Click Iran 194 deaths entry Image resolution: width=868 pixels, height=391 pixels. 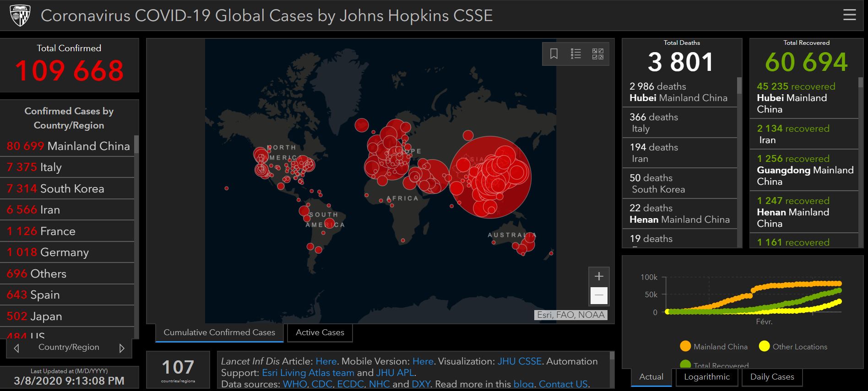pos(680,153)
